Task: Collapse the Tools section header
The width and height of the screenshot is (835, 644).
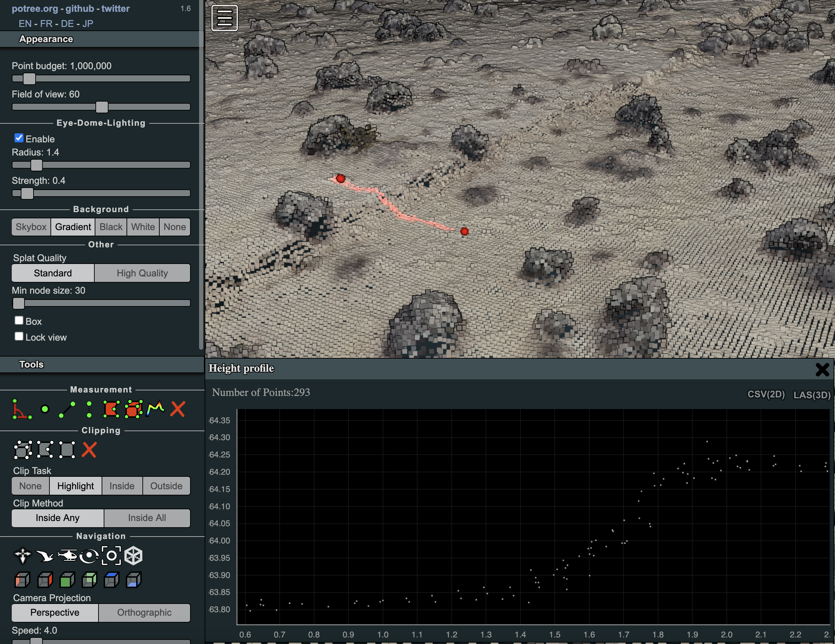Action: click(31, 364)
